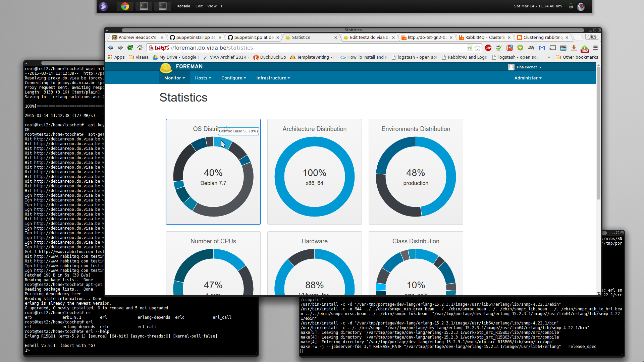Switch to Edit test2.do.viaa.be tab
Screen dimensions: 644x362
click(x=369, y=38)
